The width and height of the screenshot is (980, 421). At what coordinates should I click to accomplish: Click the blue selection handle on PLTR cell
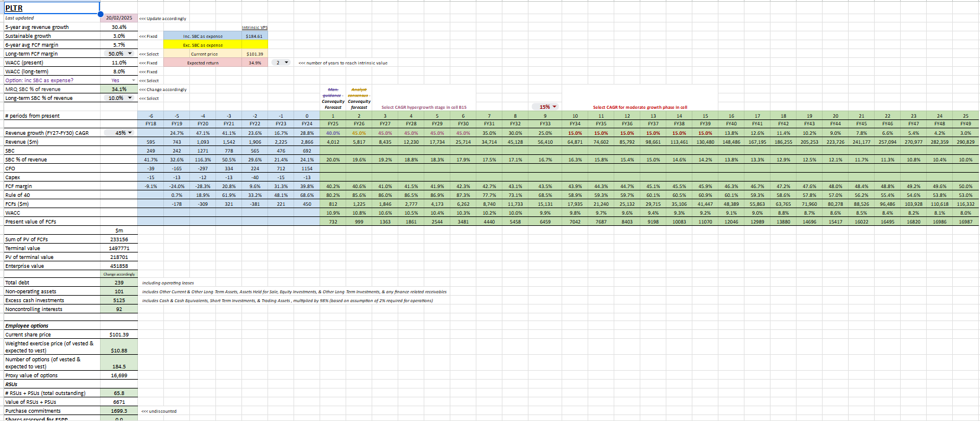click(x=101, y=14)
